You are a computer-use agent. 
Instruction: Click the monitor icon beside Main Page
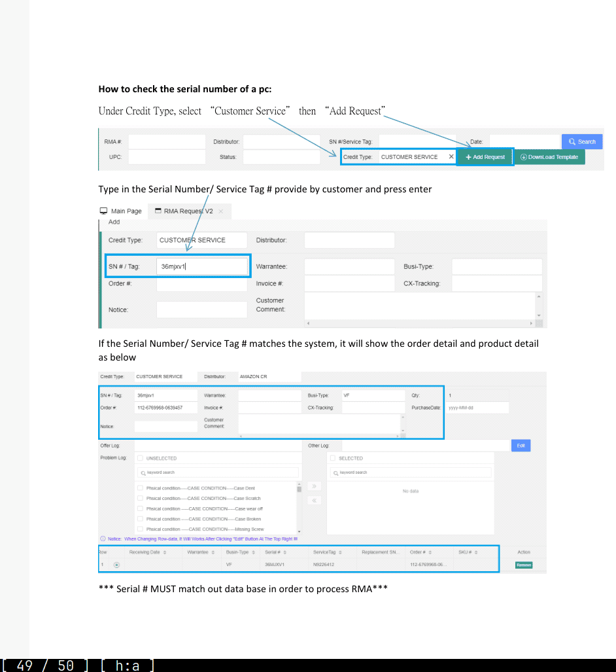[x=103, y=211]
